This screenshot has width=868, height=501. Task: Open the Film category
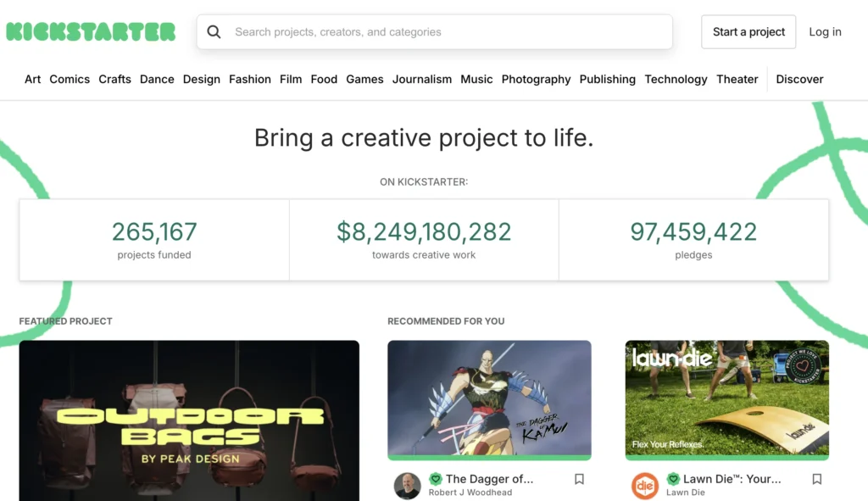click(x=291, y=79)
